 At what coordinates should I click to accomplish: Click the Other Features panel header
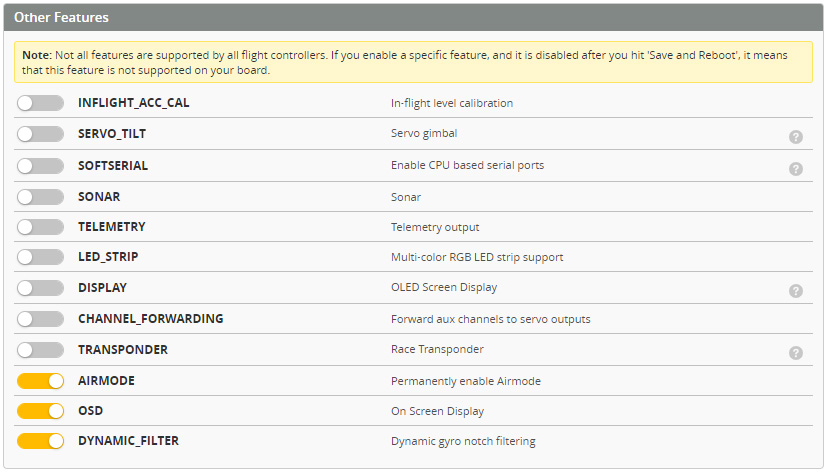(413, 18)
